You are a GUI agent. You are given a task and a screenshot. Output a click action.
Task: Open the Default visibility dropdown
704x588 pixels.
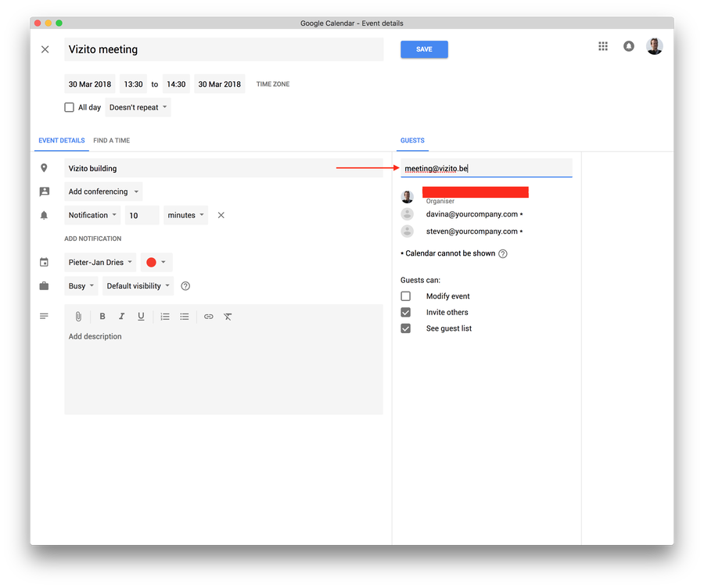point(138,286)
